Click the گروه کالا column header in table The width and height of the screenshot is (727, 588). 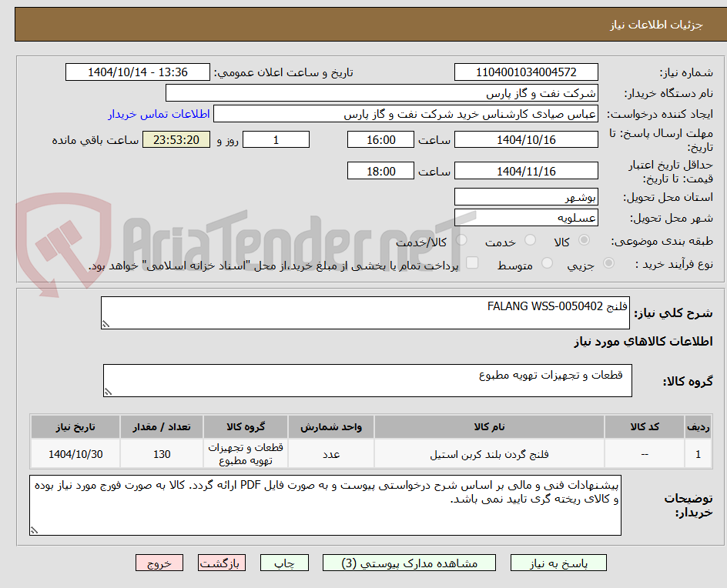tap(245, 426)
